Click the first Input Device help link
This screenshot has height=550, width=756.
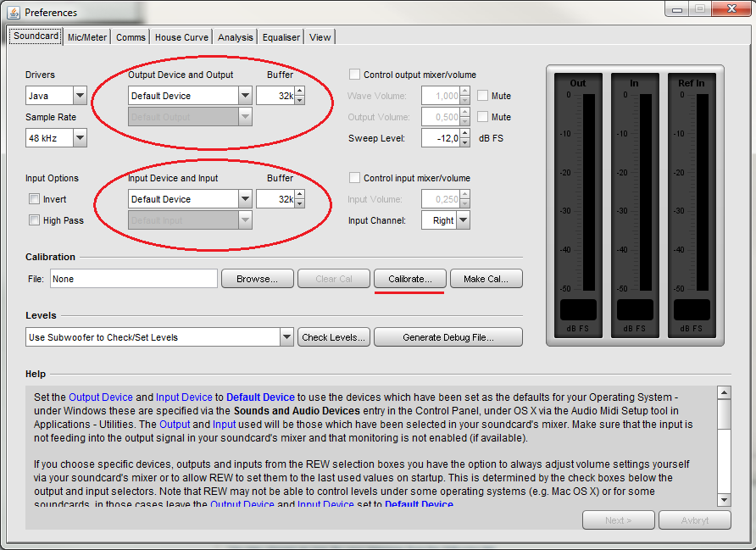coord(184,397)
